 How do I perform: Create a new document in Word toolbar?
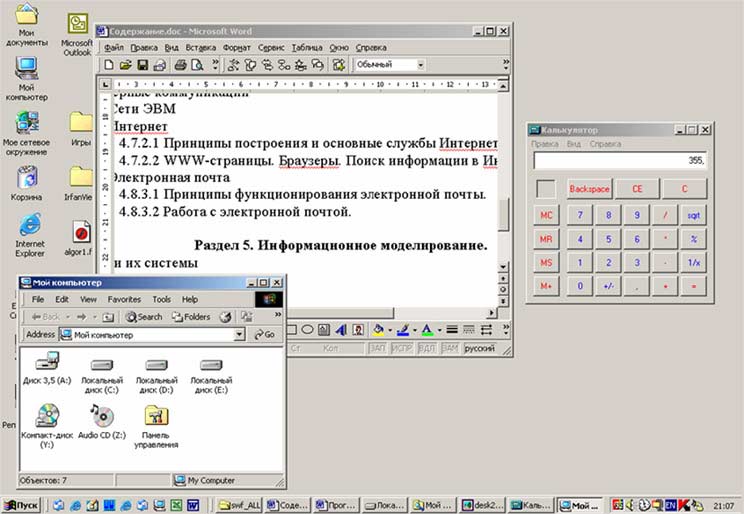click(x=109, y=65)
